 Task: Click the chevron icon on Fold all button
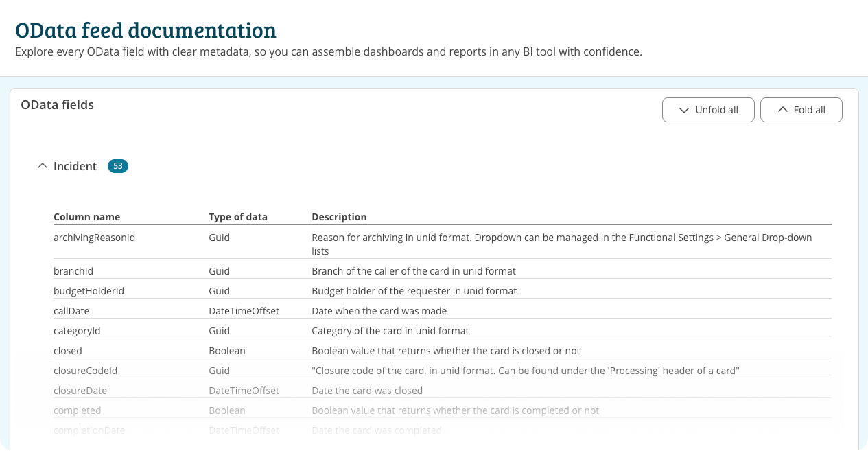click(x=782, y=109)
